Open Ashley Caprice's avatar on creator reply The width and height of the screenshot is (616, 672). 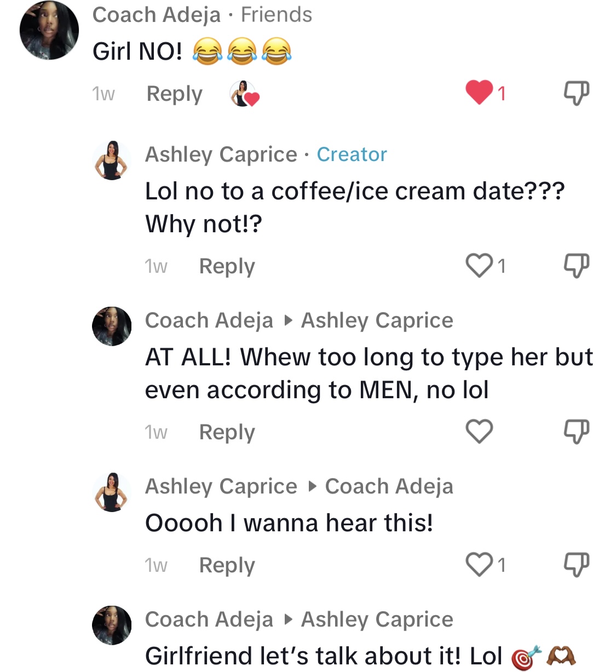point(112,160)
